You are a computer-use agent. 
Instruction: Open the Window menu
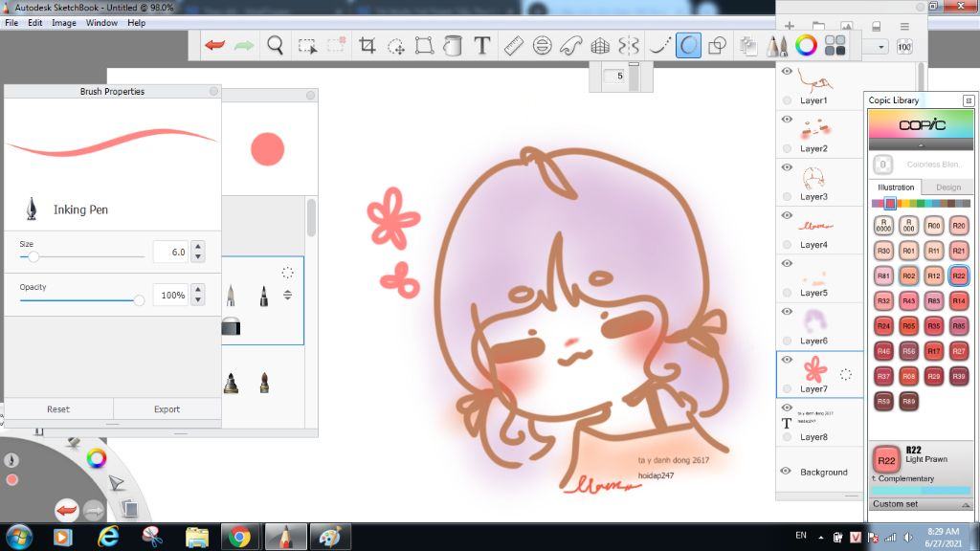(101, 23)
